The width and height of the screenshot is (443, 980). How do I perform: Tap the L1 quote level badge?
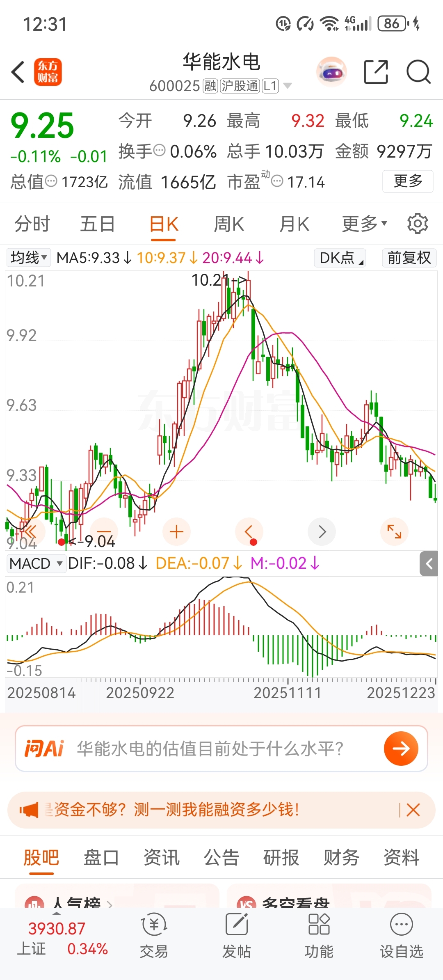coord(270,86)
